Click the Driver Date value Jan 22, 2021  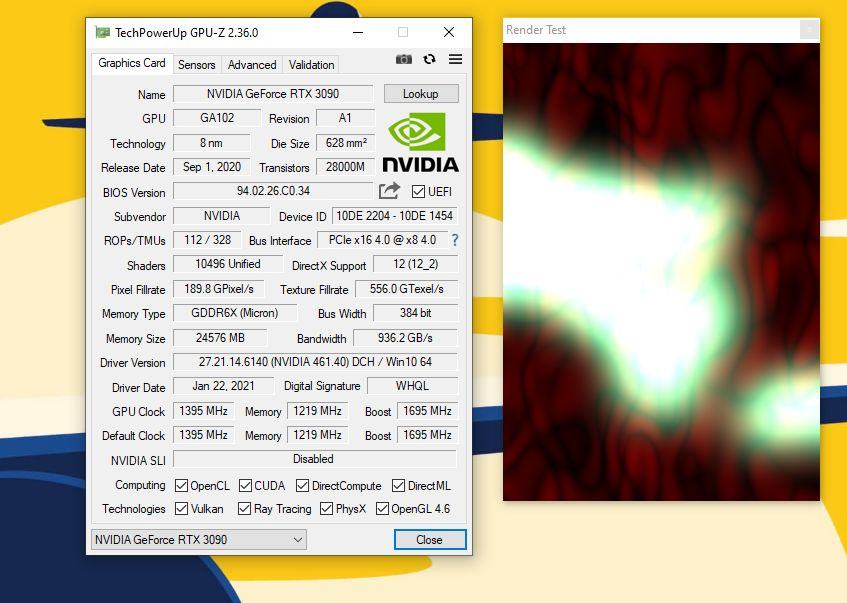click(223, 386)
